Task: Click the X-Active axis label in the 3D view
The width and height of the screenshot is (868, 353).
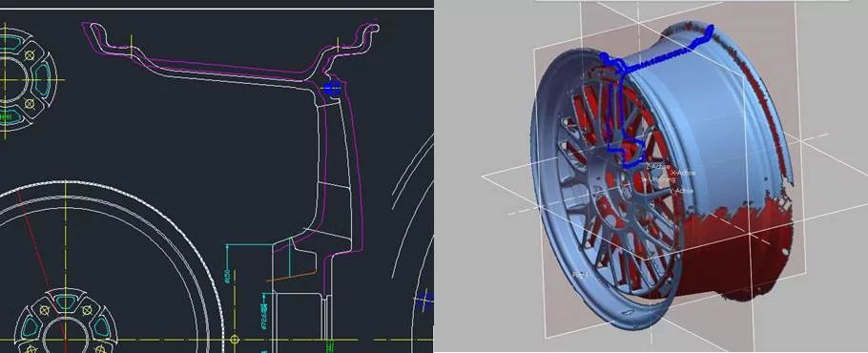Action: coord(683,174)
